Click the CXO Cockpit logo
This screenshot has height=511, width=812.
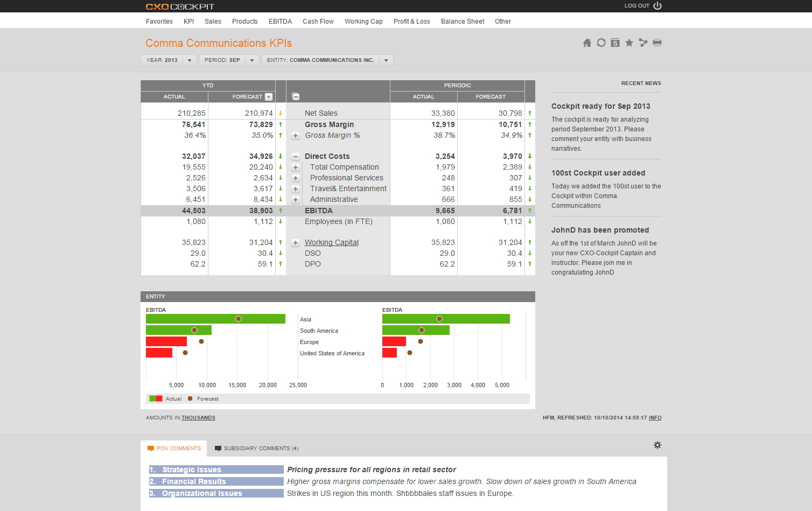(180, 6)
